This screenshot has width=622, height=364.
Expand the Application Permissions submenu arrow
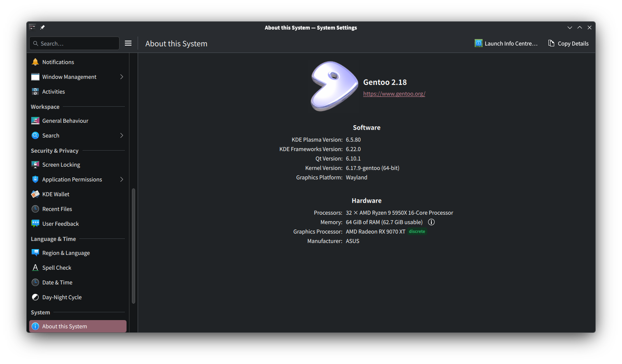pos(122,179)
